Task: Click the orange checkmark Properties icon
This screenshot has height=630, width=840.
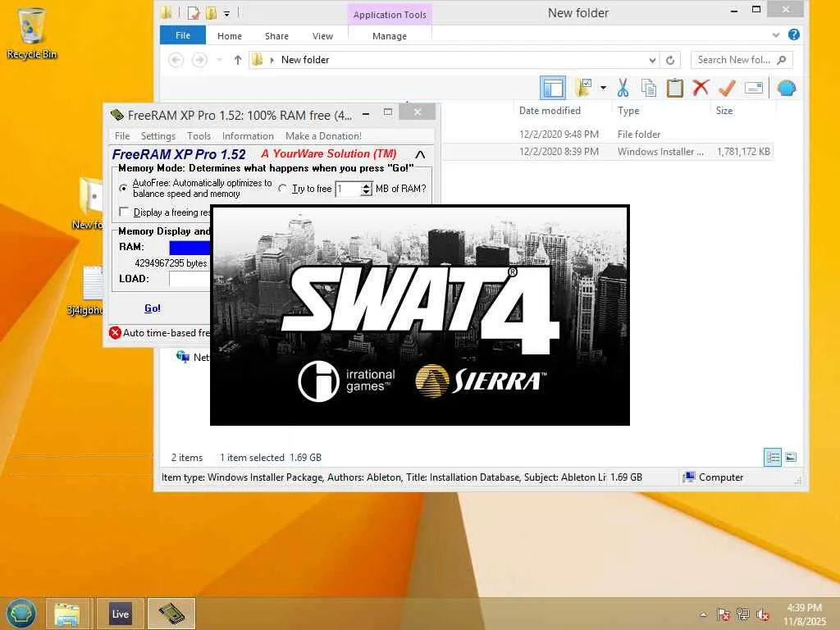Action: point(727,88)
